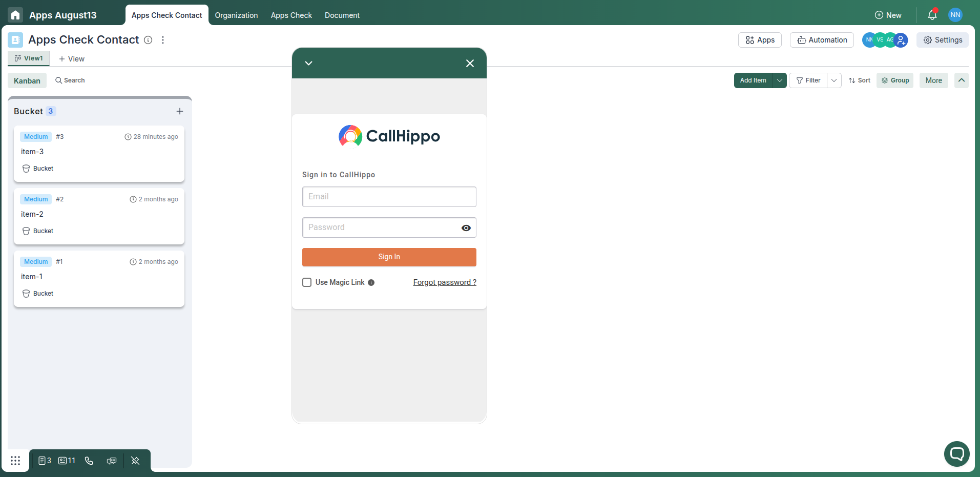The height and width of the screenshot is (477, 980).
Task: Open the apps grid launcher icon
Action: coord(15,461)
